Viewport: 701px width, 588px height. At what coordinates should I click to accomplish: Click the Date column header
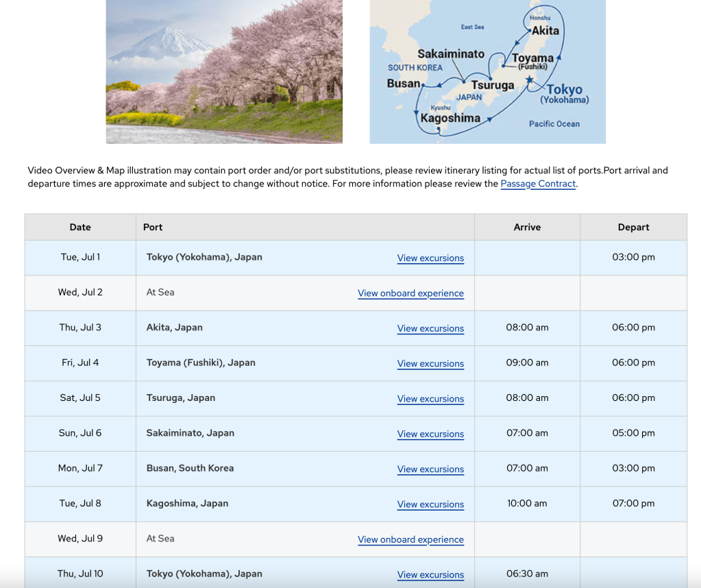(x=80, y=227)
